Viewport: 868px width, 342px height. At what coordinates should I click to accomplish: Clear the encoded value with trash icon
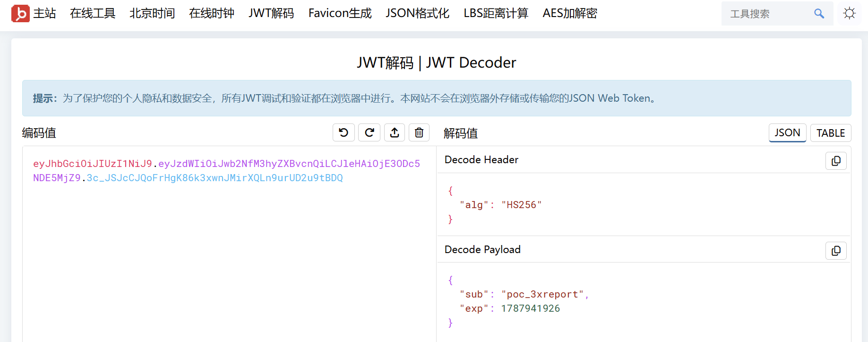(x=419, y=133)
